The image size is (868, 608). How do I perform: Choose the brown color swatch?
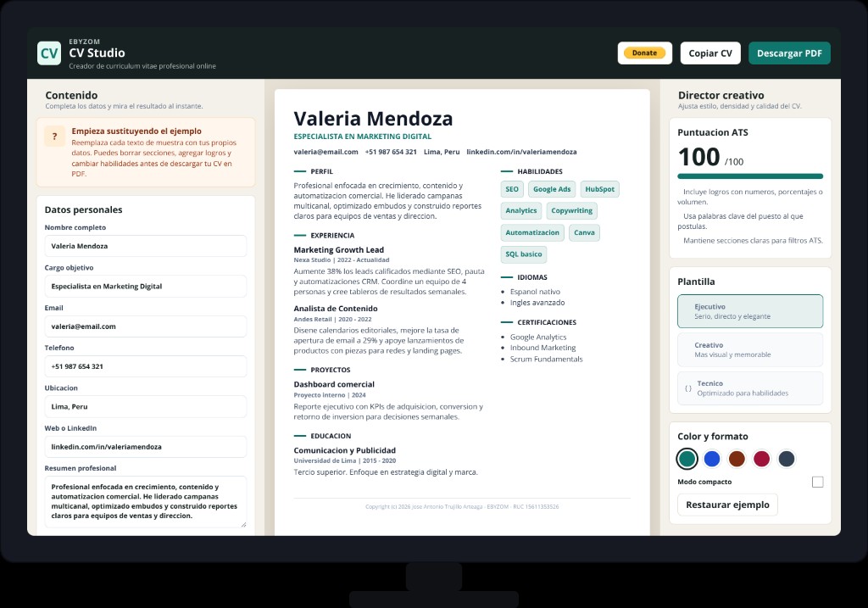[737, 459]
